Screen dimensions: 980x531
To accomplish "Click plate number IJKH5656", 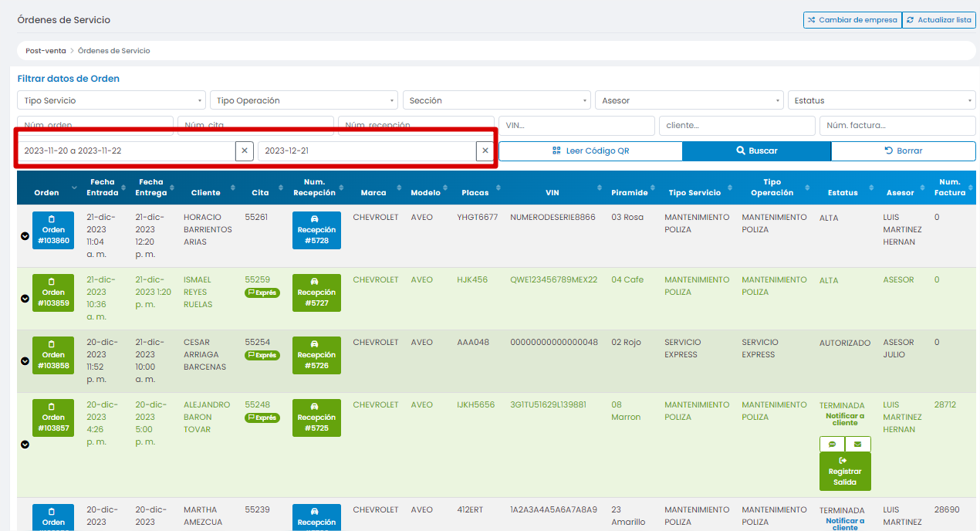I will click(476, 404).
